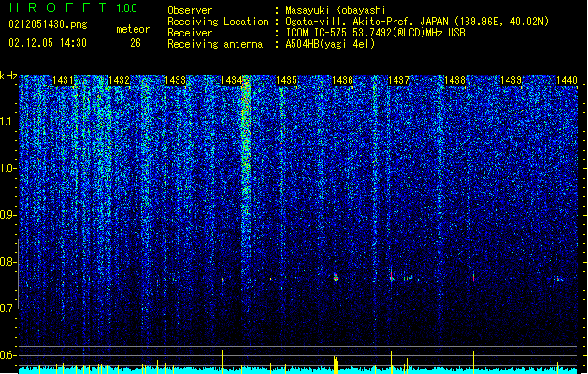This screenshot has width=588, height=374.
Task: Click the meteor count label
Action: tap(133, 29)
